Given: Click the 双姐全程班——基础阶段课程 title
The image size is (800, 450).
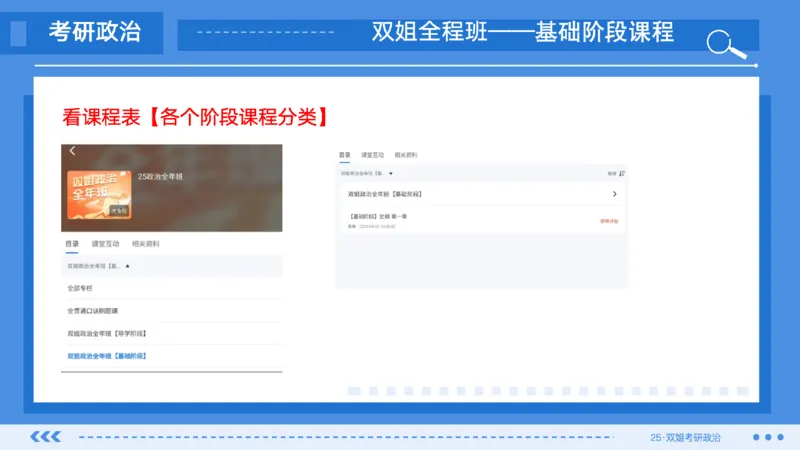Looking at the screenshot, I should pos(522,32).
